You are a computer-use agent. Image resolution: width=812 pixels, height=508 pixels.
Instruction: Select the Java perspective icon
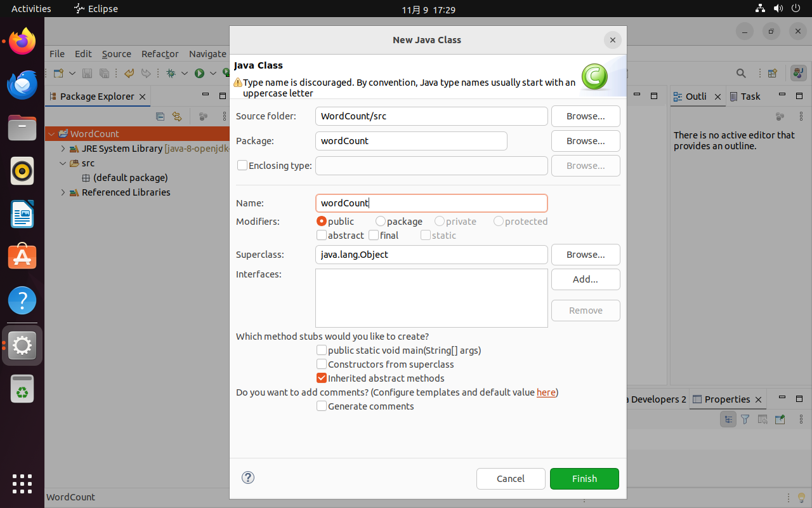799,74
